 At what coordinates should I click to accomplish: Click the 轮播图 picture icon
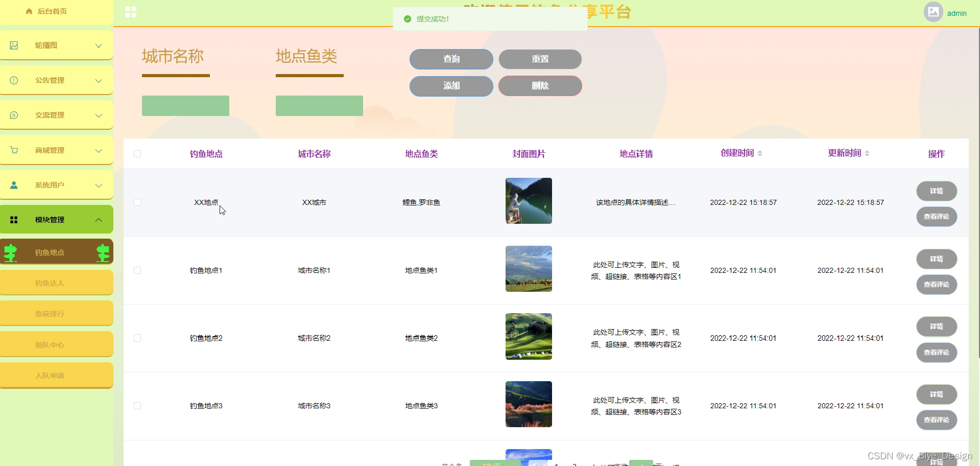(14, 45)
